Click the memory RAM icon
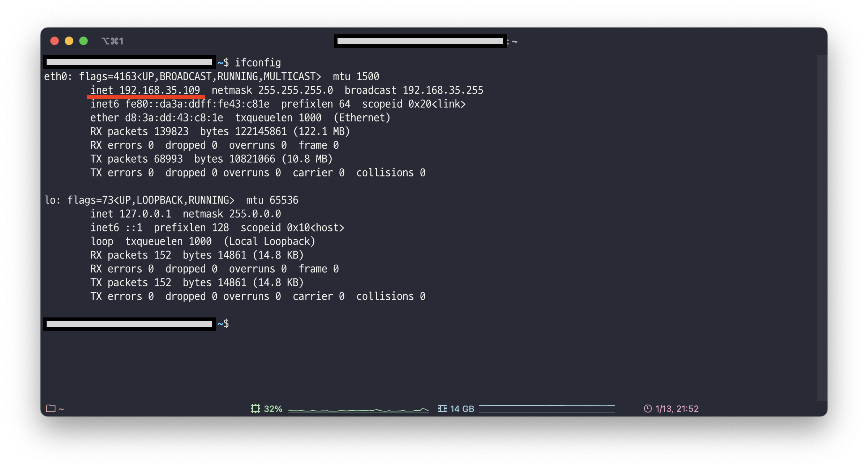The width and height of the screenshot is (868, 470). tap(442, 409)
